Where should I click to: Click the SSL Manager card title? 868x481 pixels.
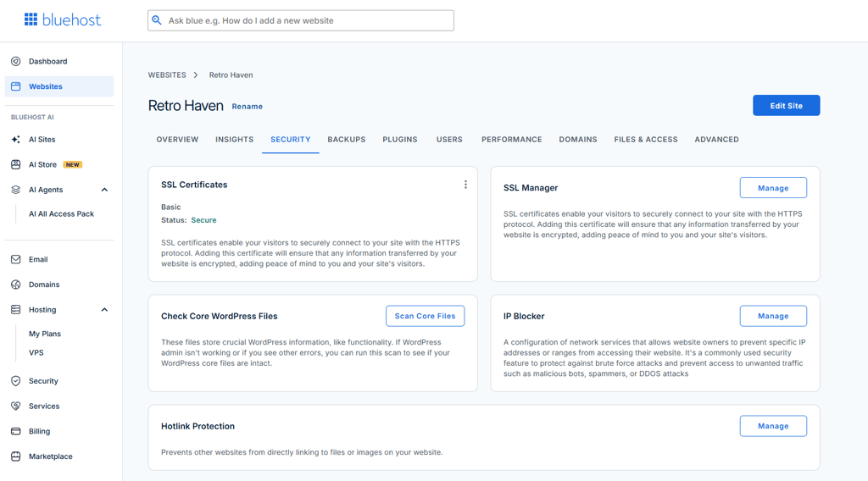pos(531,188)
